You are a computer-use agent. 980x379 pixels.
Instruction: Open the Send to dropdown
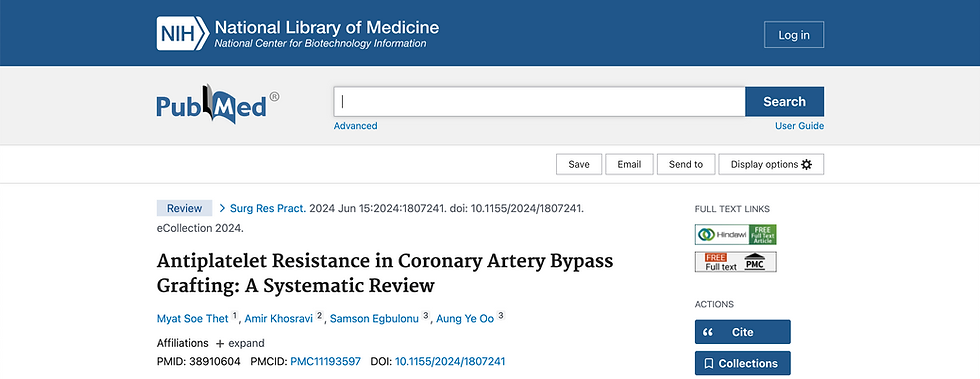(x=686, y=164)
